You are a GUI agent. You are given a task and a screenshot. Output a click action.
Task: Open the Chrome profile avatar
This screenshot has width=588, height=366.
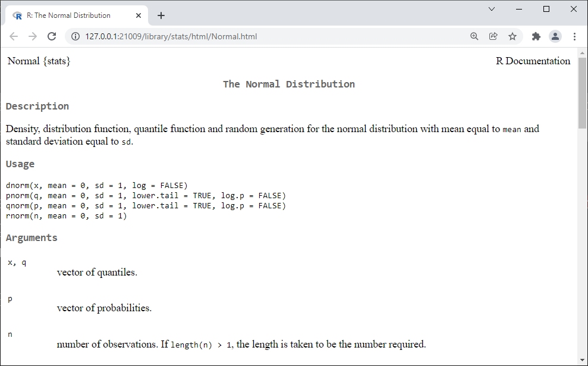[555, 36]
